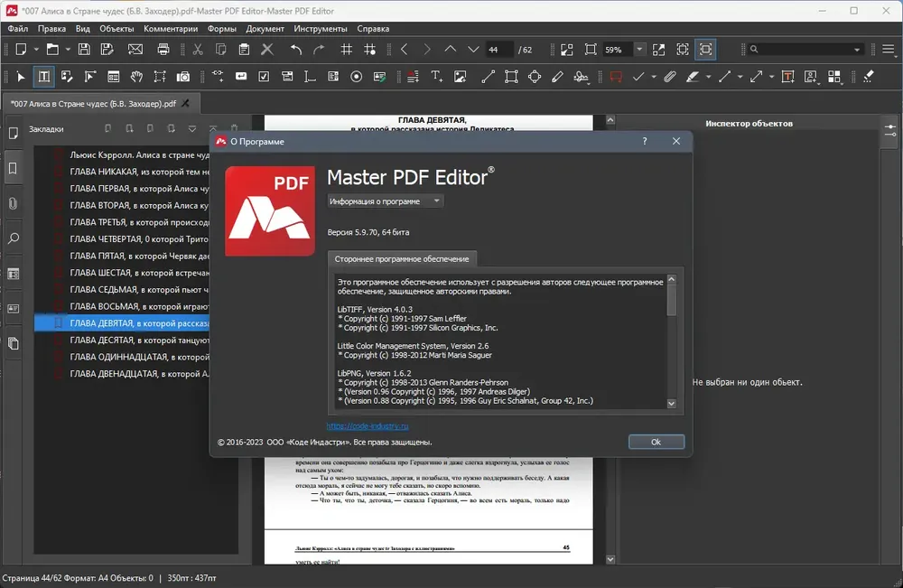Select the Стороннее программное обеспечение tab

[402, 259]
